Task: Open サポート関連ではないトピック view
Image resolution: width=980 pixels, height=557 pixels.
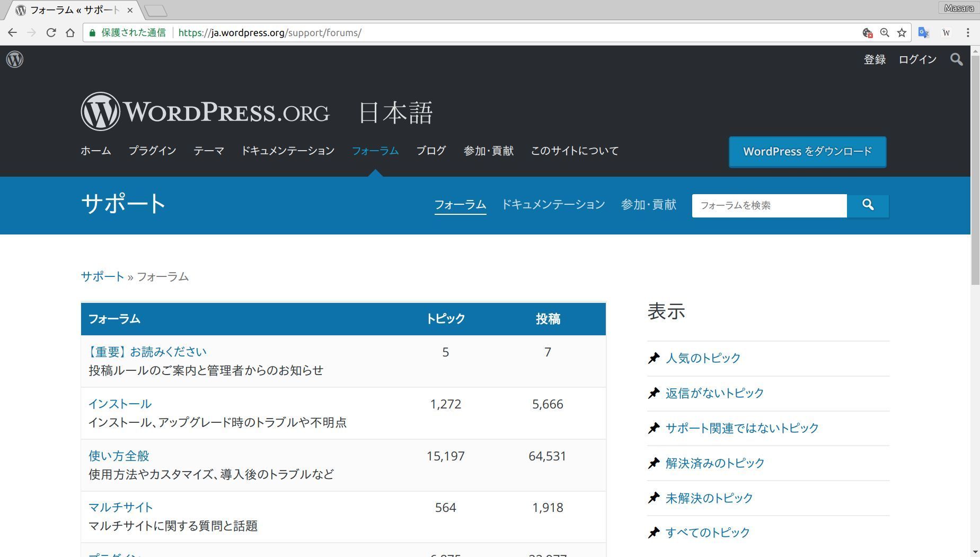Action: point(742,428)
